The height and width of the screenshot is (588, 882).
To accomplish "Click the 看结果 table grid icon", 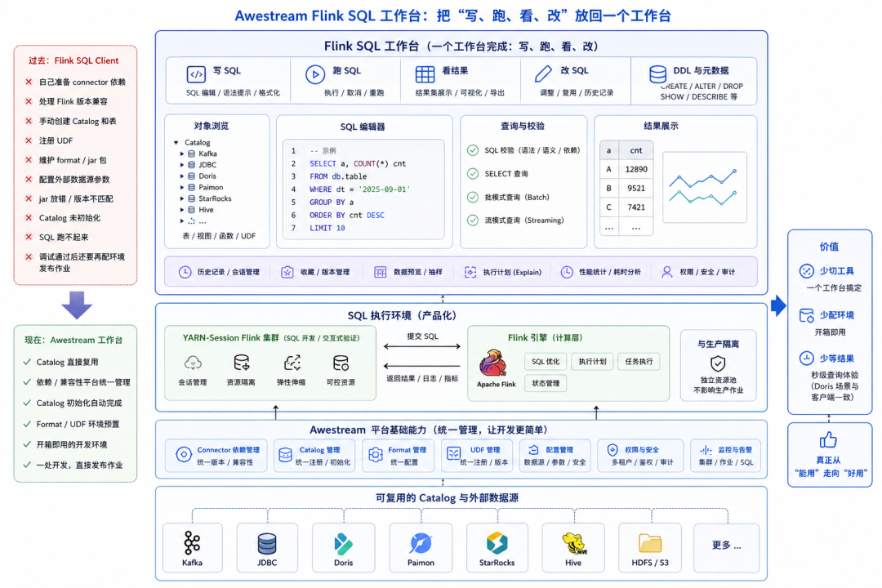I will pos(425,74).
